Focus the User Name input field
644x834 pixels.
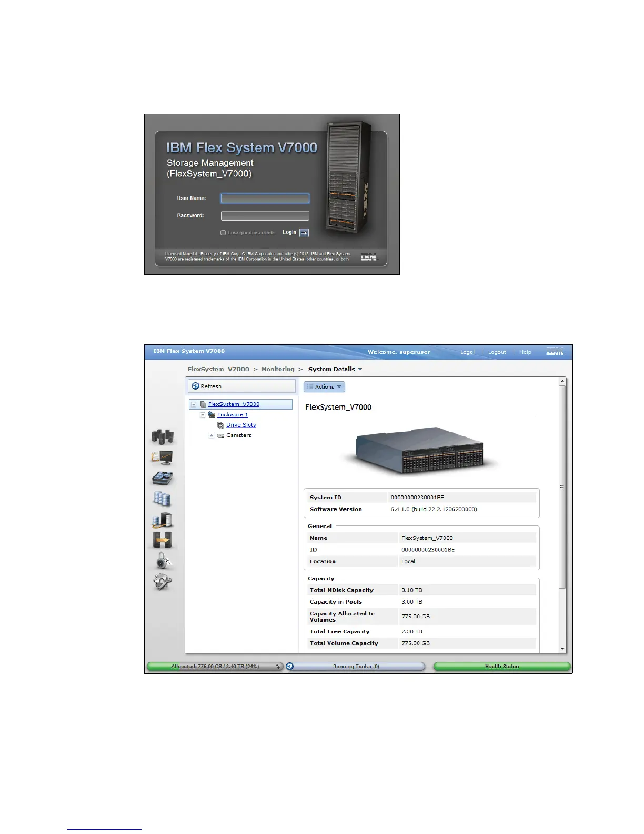(265, 198)
